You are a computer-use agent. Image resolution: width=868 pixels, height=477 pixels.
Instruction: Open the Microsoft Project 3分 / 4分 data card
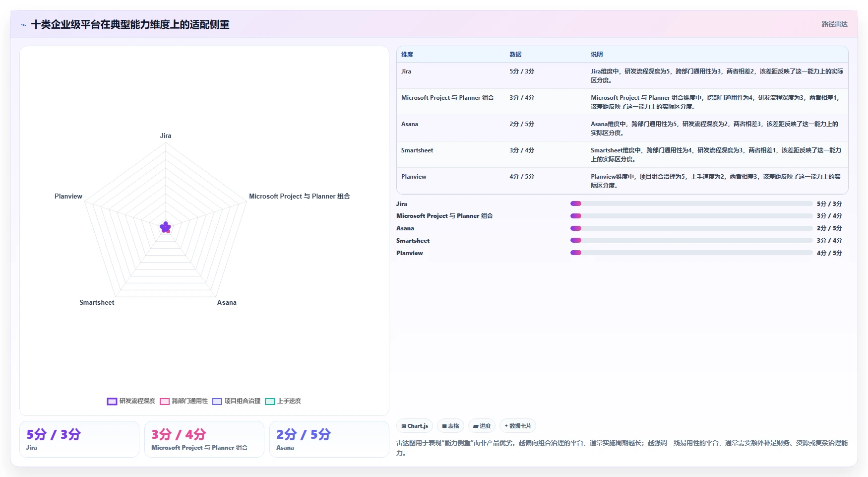(x=204, y=439)
